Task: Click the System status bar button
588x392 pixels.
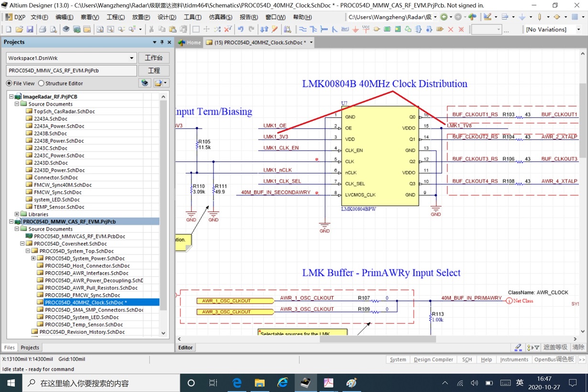Action: tap(398, 359)
